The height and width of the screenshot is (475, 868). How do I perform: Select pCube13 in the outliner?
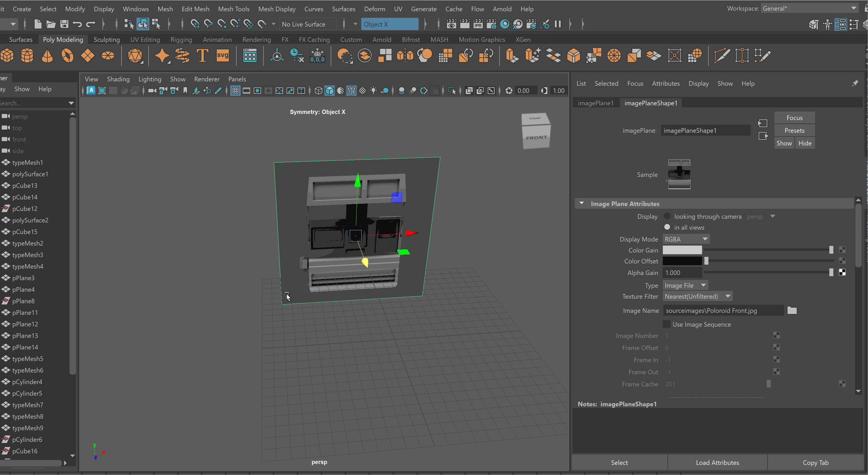25,185
